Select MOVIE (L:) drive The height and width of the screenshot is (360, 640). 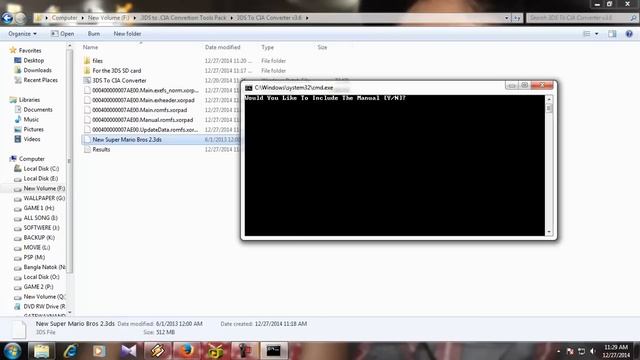[x=37, y=248]
